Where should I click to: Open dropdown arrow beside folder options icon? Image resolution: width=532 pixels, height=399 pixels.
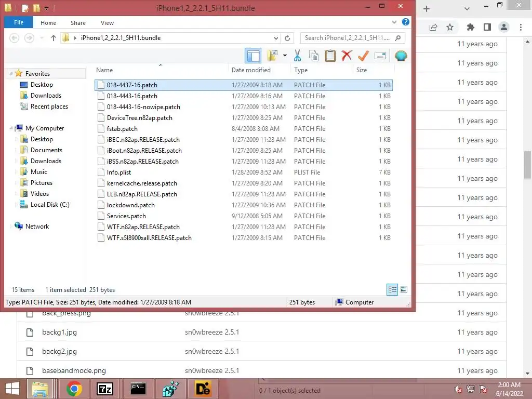[285, 56]
